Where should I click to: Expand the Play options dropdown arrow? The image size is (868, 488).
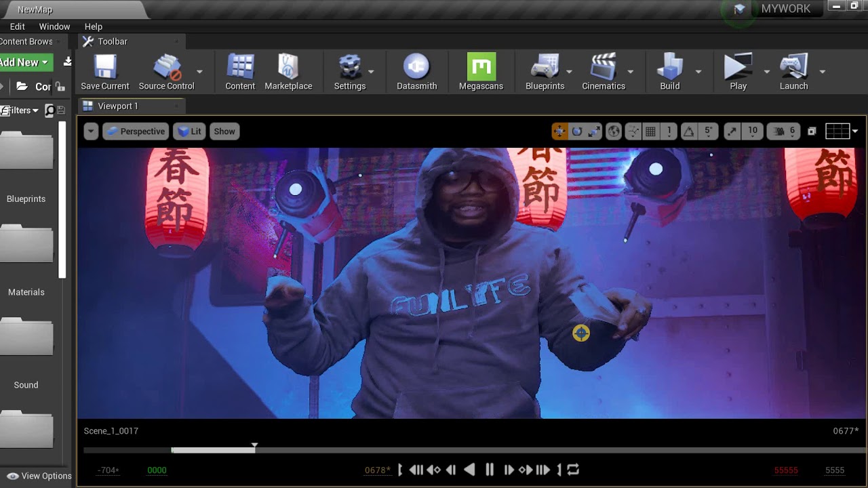point(766,71)
